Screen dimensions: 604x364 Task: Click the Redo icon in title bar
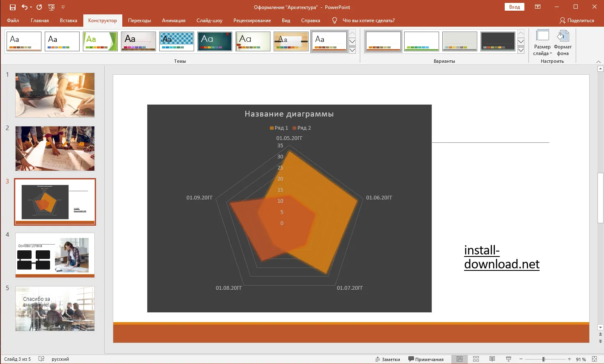pyautogui.click(x=39, y=7)
